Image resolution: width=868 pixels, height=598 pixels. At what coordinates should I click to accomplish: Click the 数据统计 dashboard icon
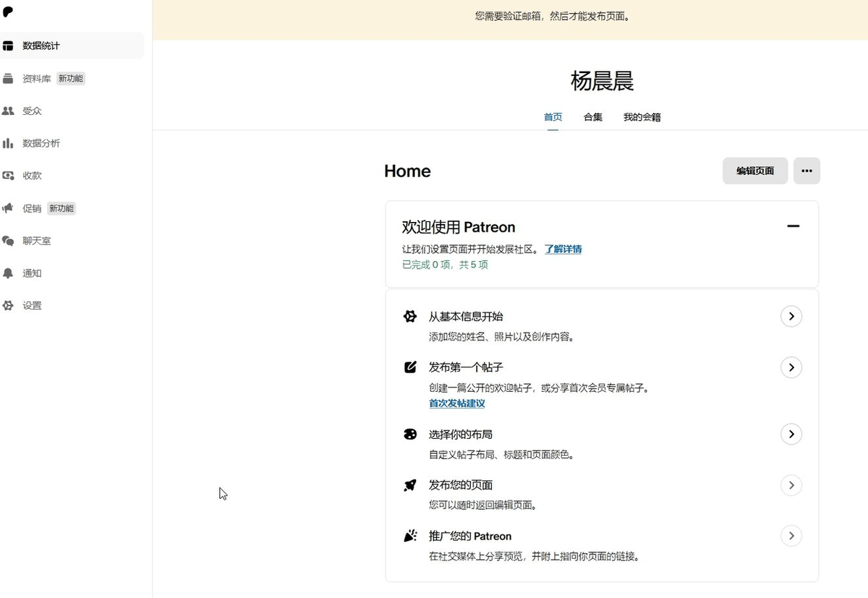8,46
